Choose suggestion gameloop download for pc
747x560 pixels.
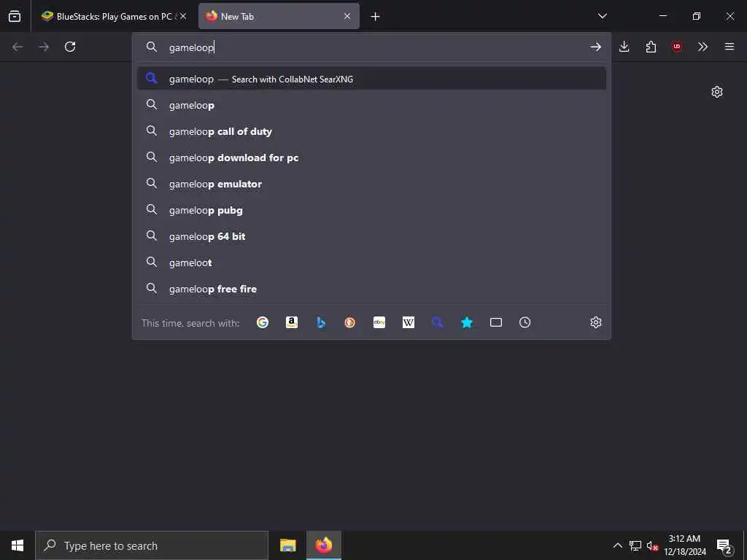tap(371, 157)
